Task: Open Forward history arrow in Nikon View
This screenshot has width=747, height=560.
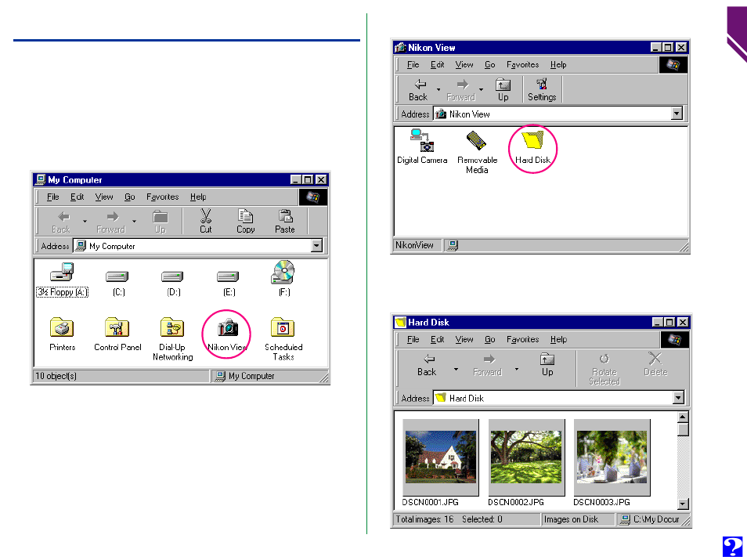Action: click(x=482, y=89)
